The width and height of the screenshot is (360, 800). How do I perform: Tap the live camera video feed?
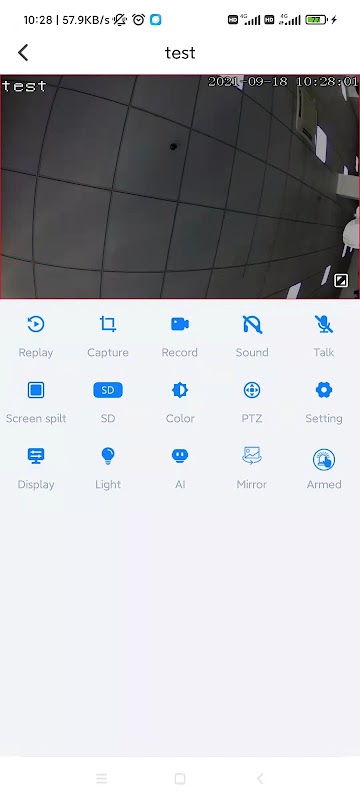point(180,187)
